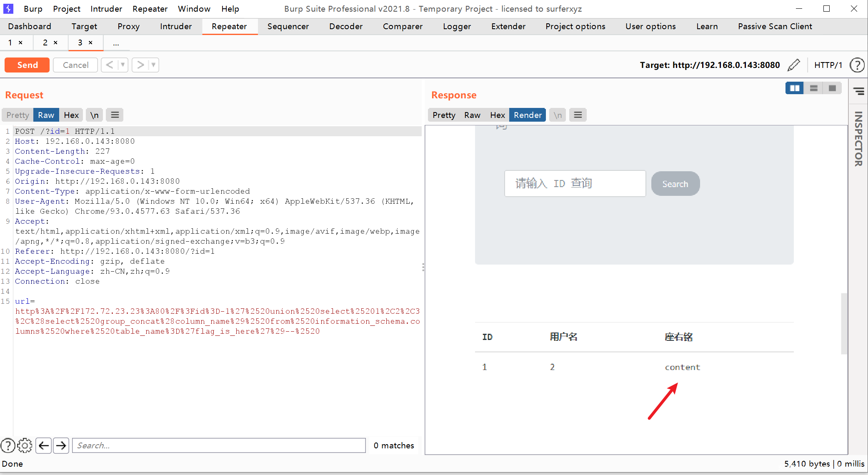The width and height of the screenshot is (868, 475).
Task: Switch request view to Hex
Action: tap(71, 115)
